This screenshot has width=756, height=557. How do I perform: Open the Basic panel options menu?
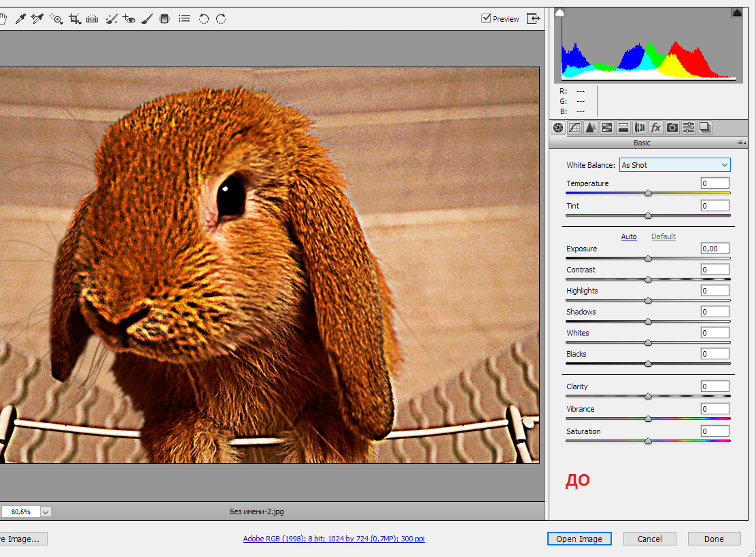point(740,143)
